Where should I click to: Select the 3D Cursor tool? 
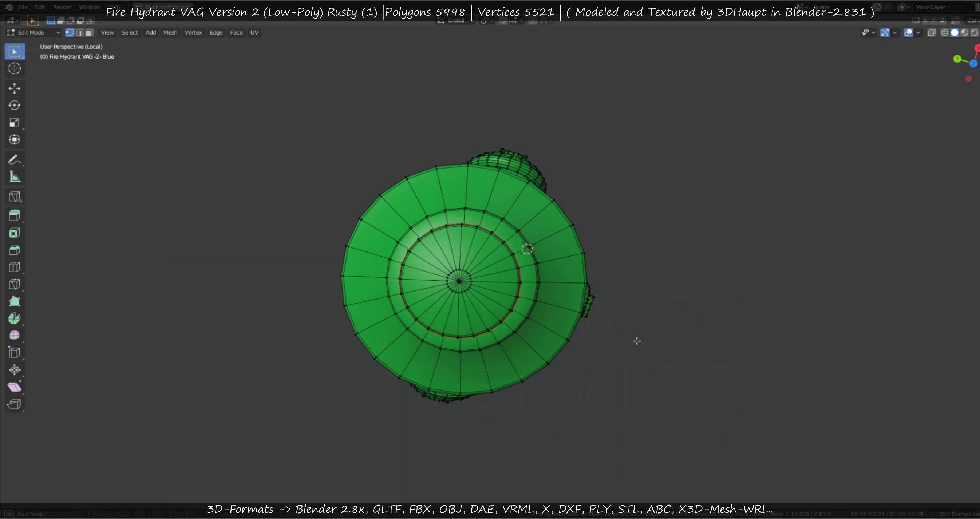coord(15,68)
